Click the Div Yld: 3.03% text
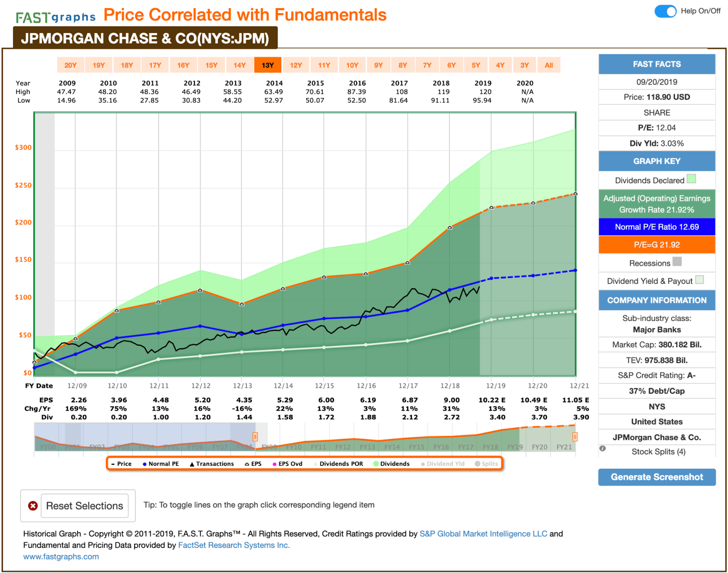The width and height of the screenshot is (728, 573). pos(657,143)
